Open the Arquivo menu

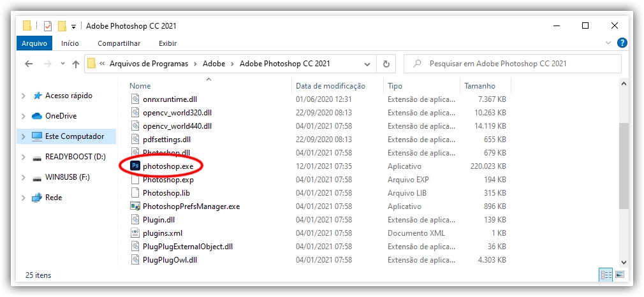click(x=34, y=43)
